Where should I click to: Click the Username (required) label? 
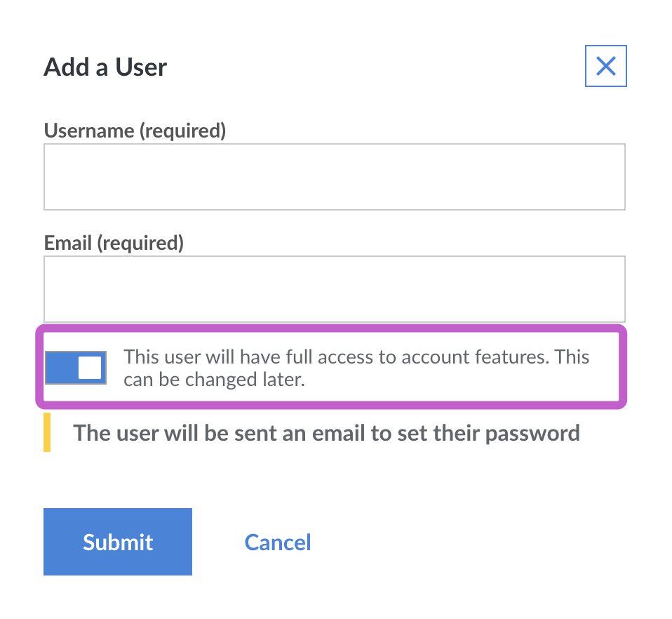[135, 131]
